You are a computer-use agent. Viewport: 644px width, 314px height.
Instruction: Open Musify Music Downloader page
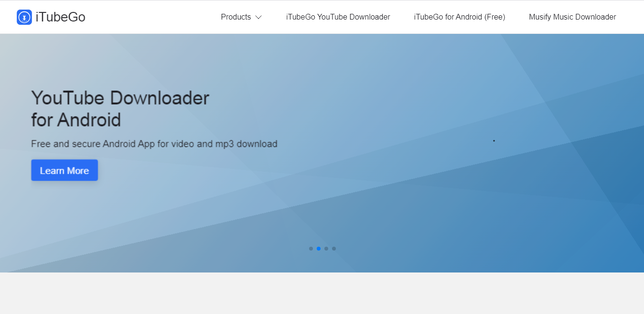[572, 17]
